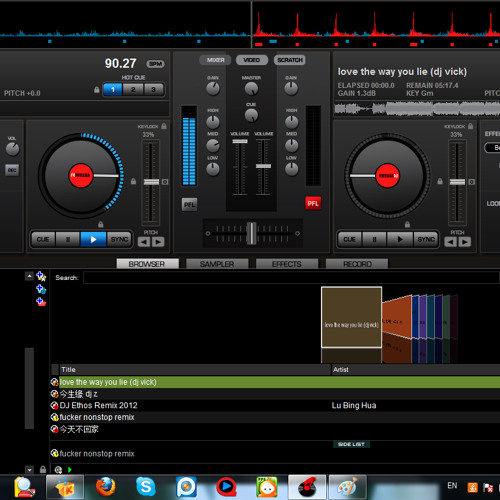Image resolution: width=500 pixels, height=500 pixels.
Task: Click the crossfader handle
Action: 252,233
